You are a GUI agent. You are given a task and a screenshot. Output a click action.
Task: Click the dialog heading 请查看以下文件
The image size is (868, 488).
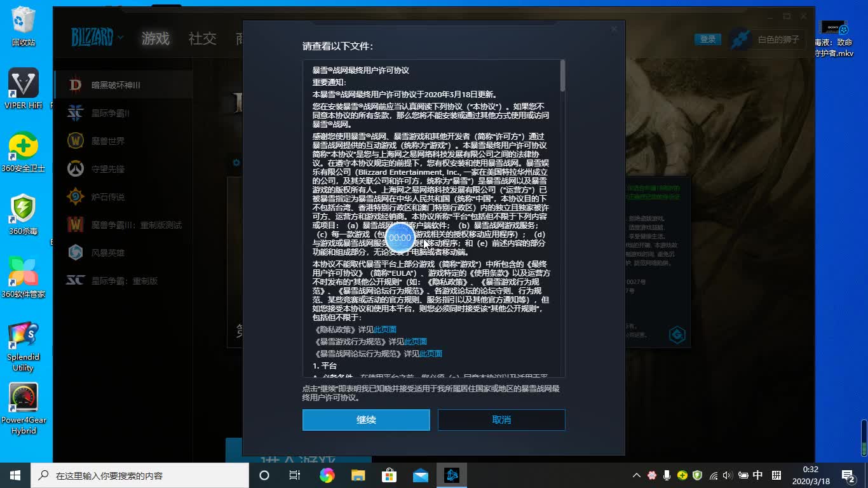[x=337, y=46]
